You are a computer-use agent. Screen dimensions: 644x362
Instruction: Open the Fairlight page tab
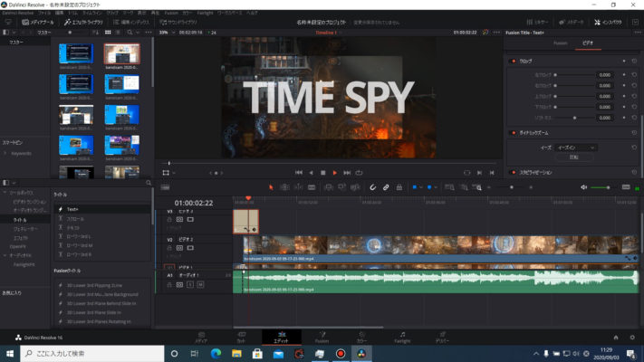(402, 338)
